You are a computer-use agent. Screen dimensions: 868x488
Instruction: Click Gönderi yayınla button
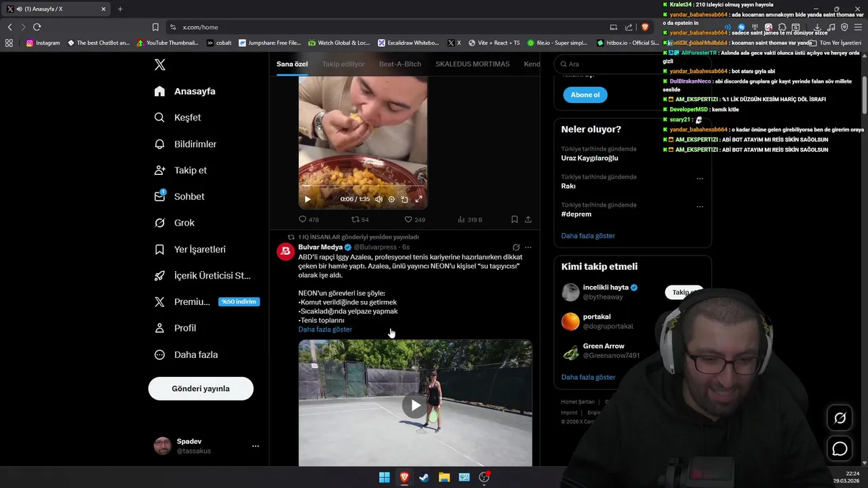coord(201,388)
